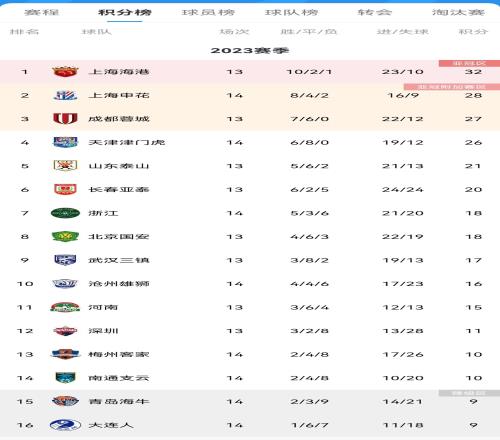The height and width of the screenshot is (440, 500).
Task: Select team name 河南
Action: point(103,307)
